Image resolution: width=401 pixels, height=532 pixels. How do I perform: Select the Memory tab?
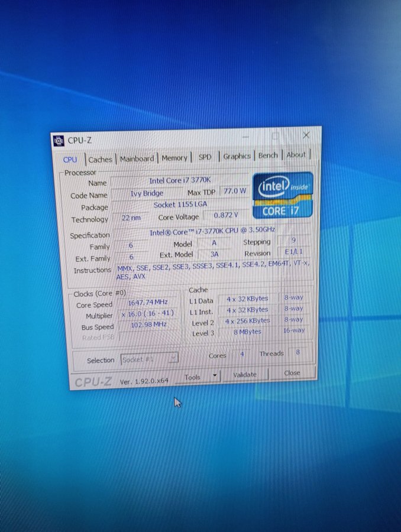tap(174, 158)
